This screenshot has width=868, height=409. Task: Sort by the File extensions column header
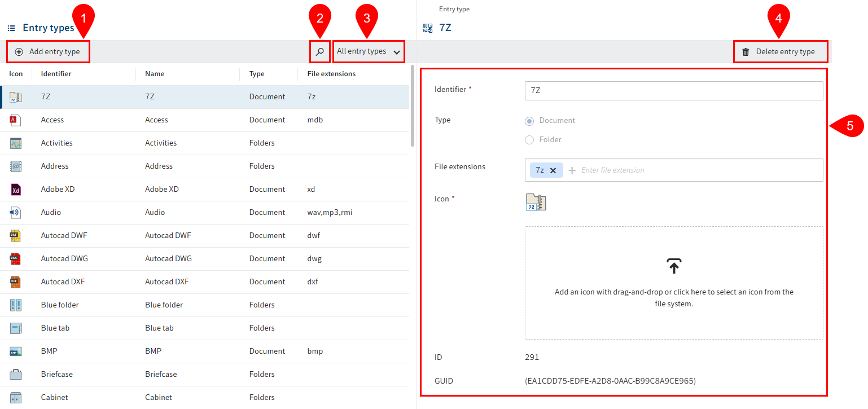(331, 74)
